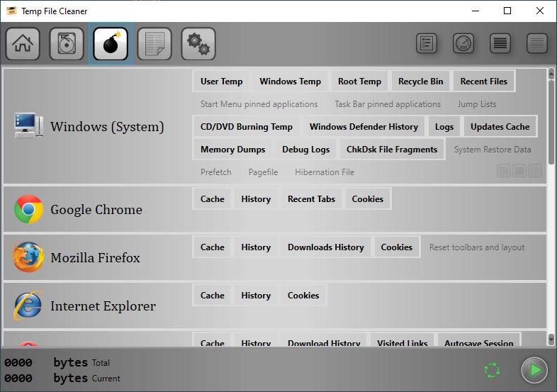The image size is (557, 392).
Task: Click the checklist view icon in toolbar
Action: click(427, 43)
